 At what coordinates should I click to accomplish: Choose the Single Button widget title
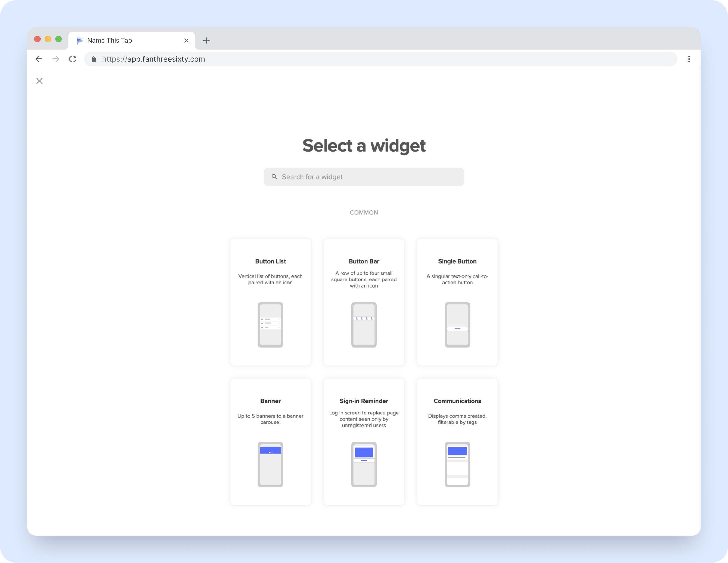(x=457, y=261)
